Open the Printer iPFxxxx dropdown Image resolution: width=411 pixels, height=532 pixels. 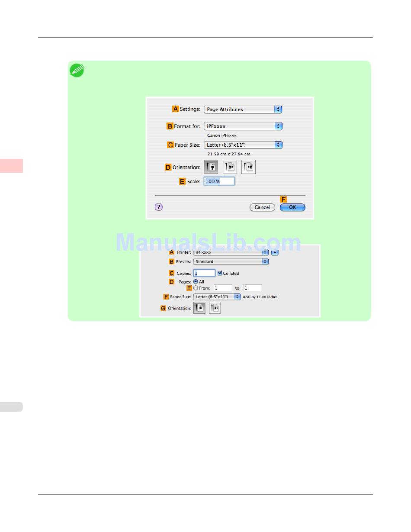(x=231, y=252)
